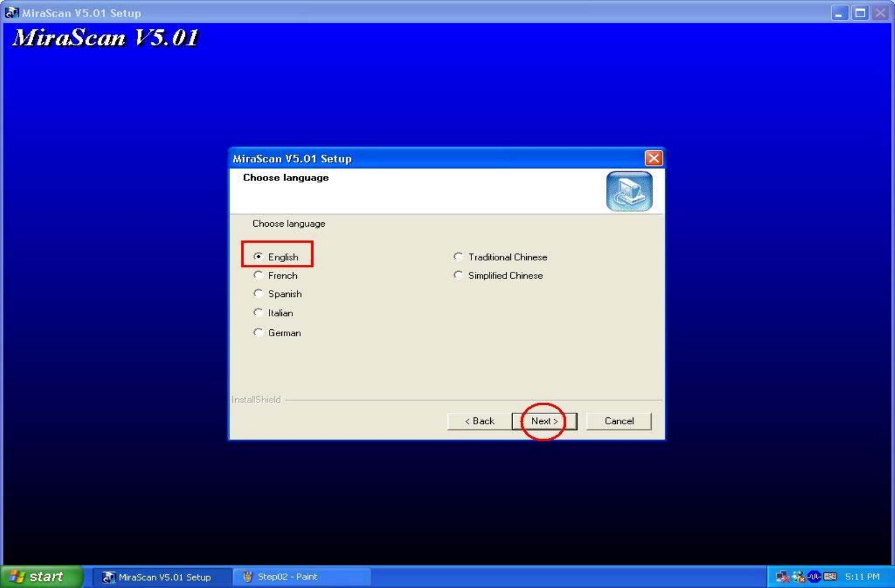Close the main MiraScan Setup window

click(880, 13)
